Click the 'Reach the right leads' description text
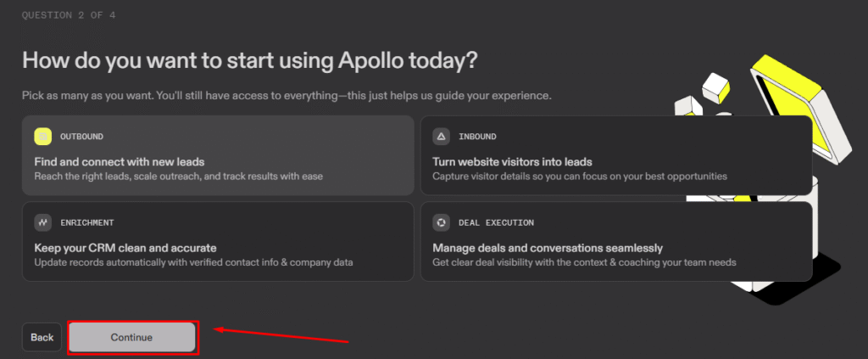Image resolution: width=868 pixels, height=359 pixels. (x=178, y=177)
